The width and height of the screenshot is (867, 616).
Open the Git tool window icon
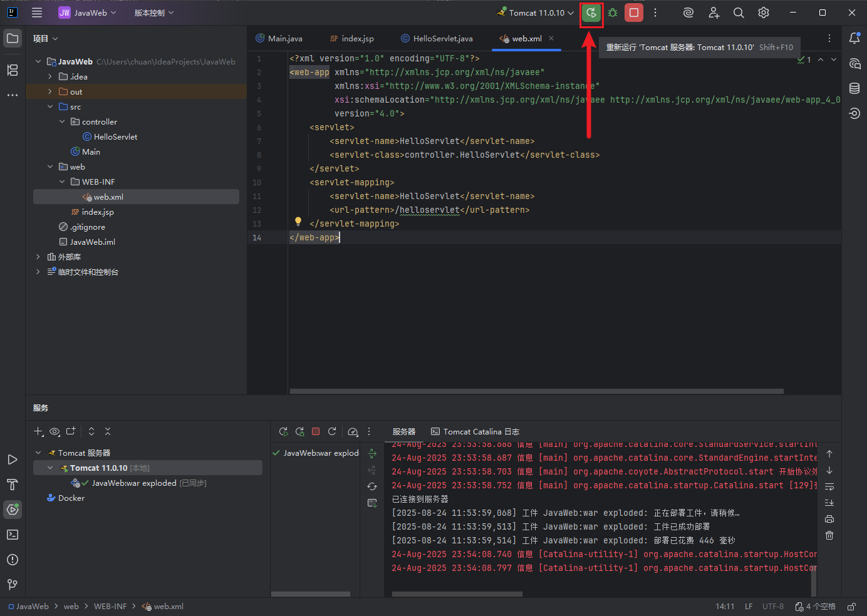[13, 585]
